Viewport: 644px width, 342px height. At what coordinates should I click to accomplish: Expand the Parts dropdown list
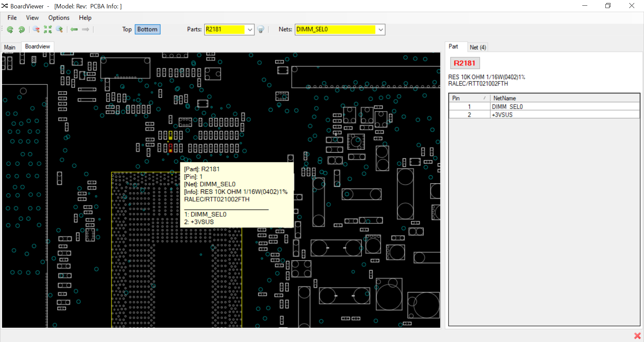point(250,30)
